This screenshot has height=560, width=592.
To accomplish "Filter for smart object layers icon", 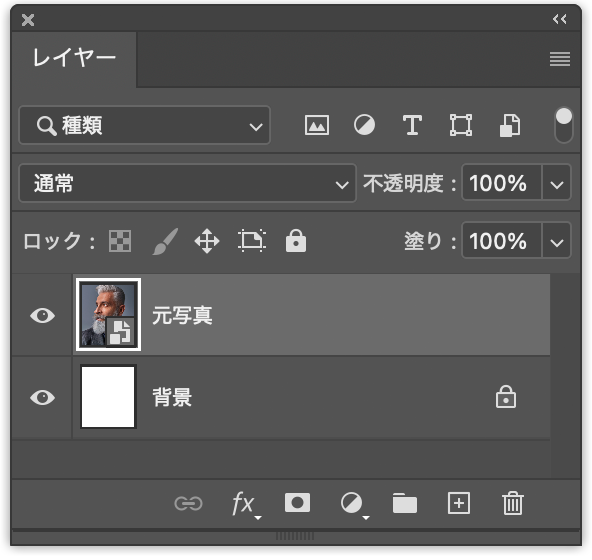I will coord(510,125).
